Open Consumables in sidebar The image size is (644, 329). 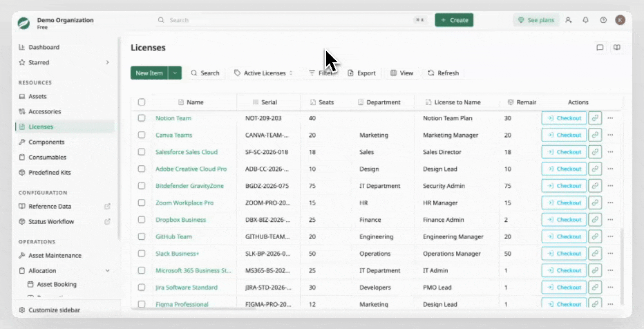65,157
